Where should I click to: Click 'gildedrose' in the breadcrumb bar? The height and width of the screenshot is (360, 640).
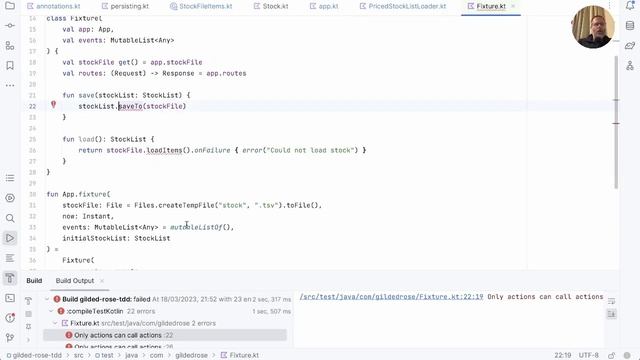point(191,355)
